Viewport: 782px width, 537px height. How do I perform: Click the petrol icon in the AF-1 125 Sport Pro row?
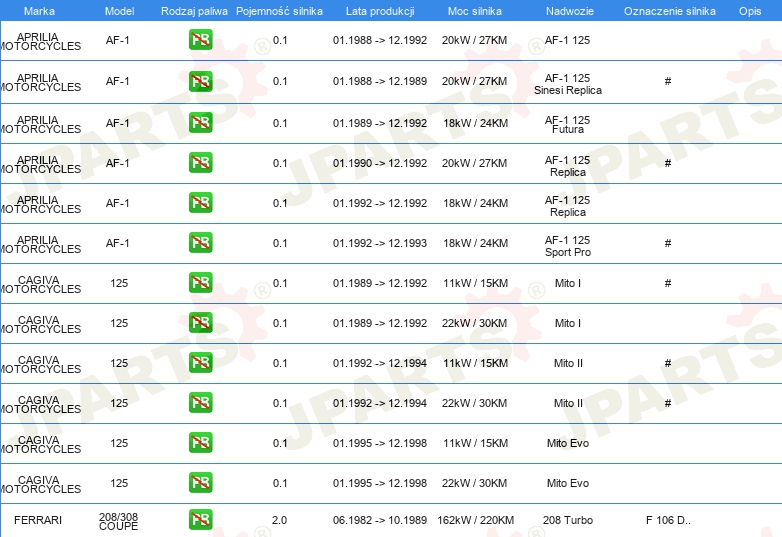200,243
